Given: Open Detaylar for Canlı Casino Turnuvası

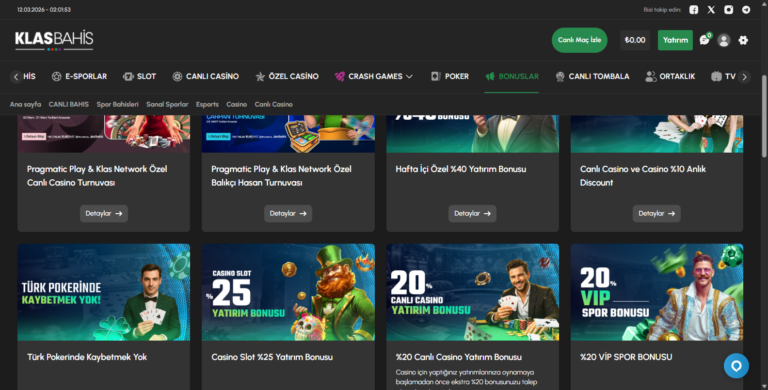Looking at the screenshot, I should (x=104, y=214).
